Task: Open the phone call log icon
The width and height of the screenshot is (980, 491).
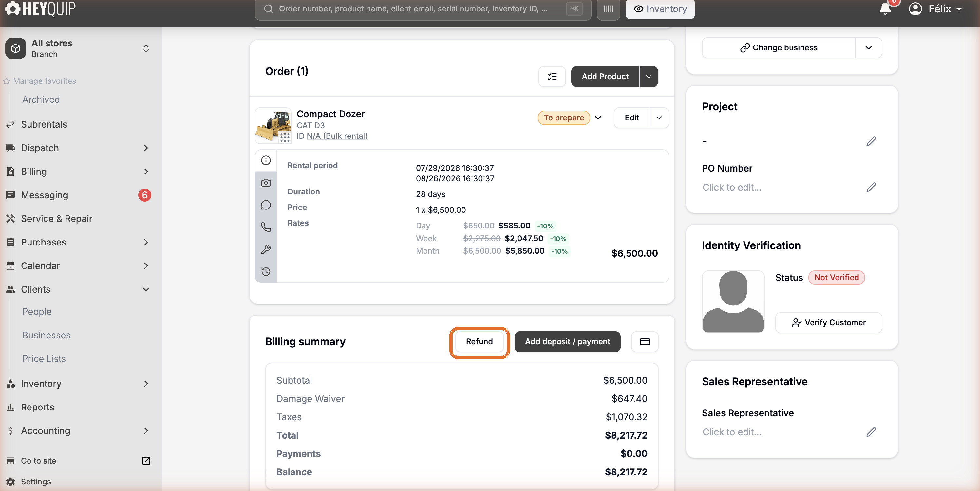Action: point(266,227)
